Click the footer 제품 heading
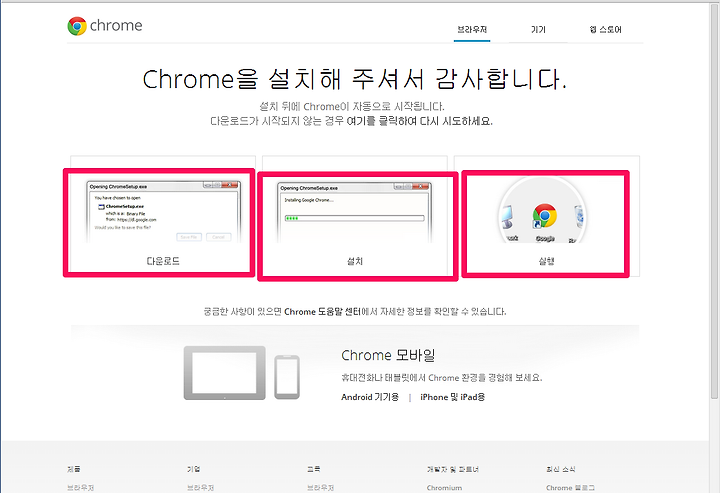 pyautogui.click(x=74, y=469)
